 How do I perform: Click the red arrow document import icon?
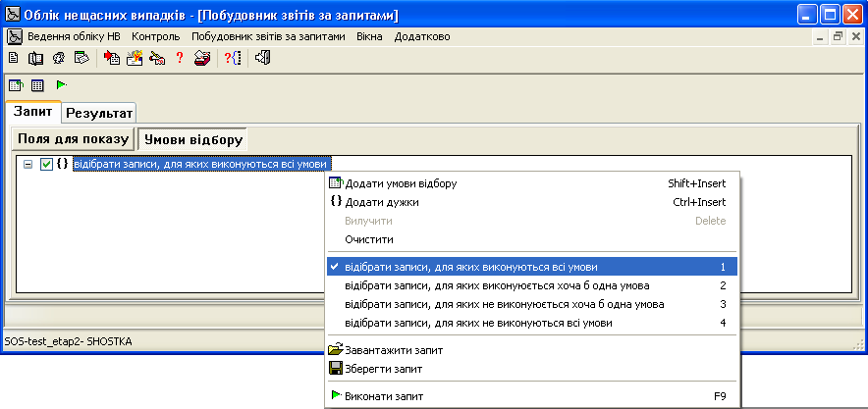112,58
